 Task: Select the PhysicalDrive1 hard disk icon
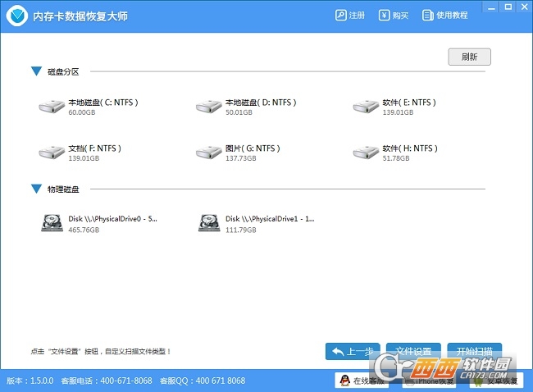click(x=209, y=223)
